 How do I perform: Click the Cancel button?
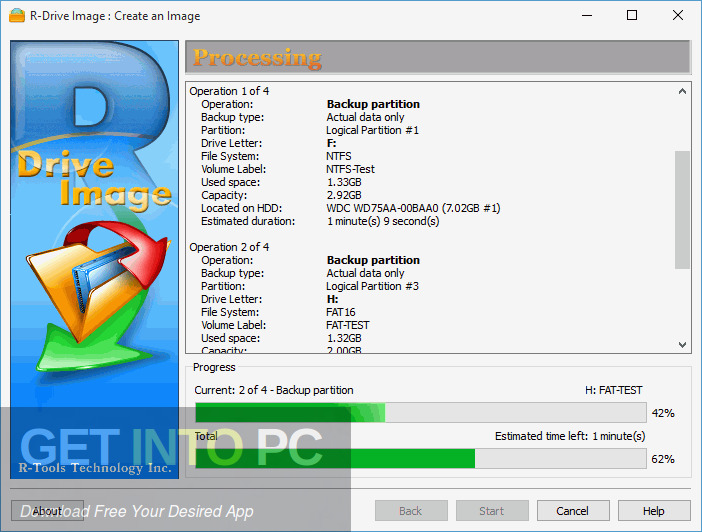coord(573,511)
